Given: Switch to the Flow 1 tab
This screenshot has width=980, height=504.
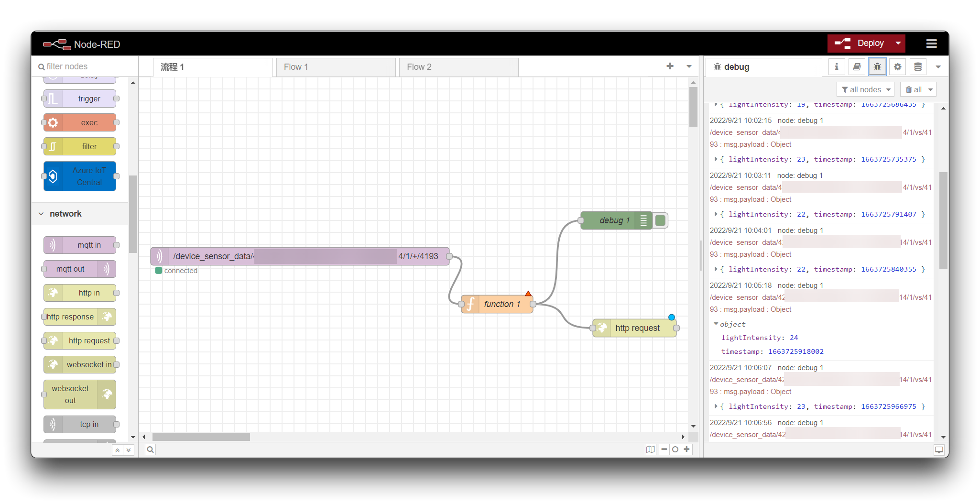Looking at the screenshot, I should 336,67.
